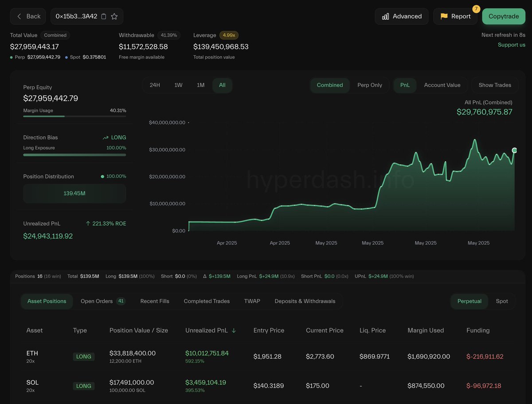Click the flag icon on Report

click(x=444, y=16)
